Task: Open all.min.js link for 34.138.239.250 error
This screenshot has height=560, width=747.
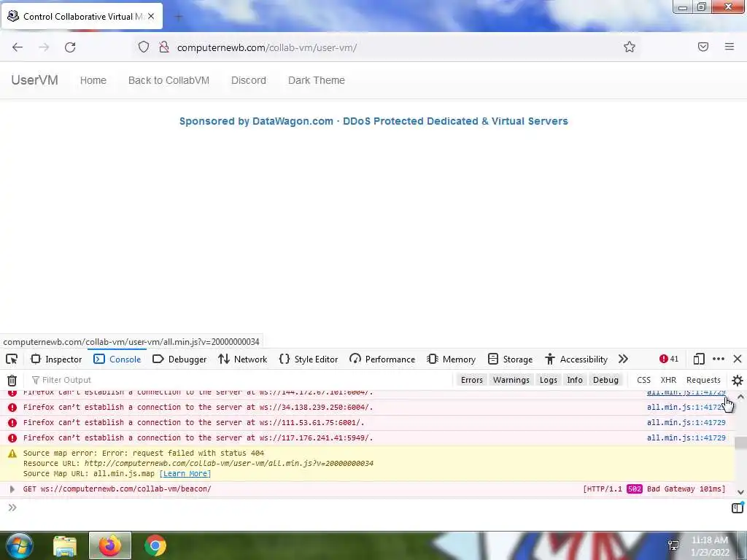Action: 686,408
